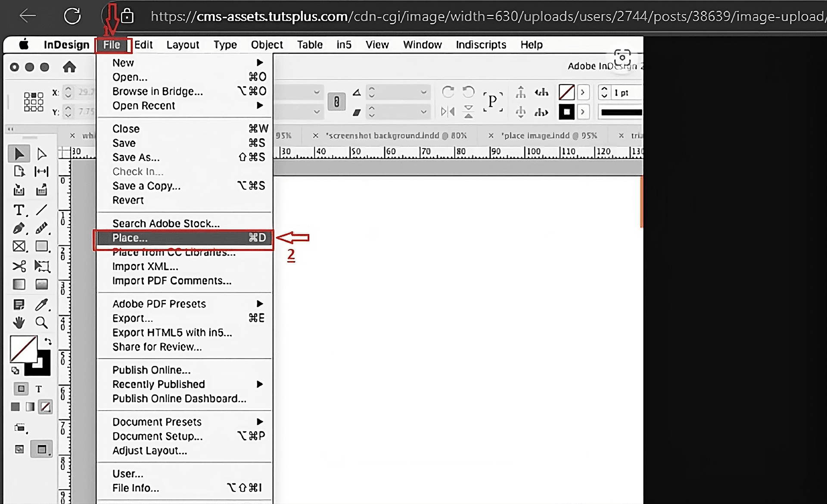Click default fill and stroke icon
Image resolution: width=827 pixels, height=504 pixels.
coord(16,371)
